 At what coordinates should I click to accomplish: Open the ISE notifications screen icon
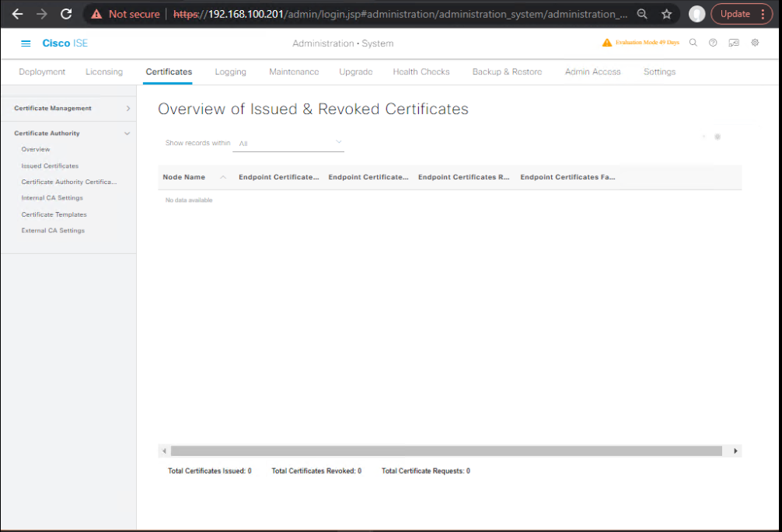click(734, 43)
